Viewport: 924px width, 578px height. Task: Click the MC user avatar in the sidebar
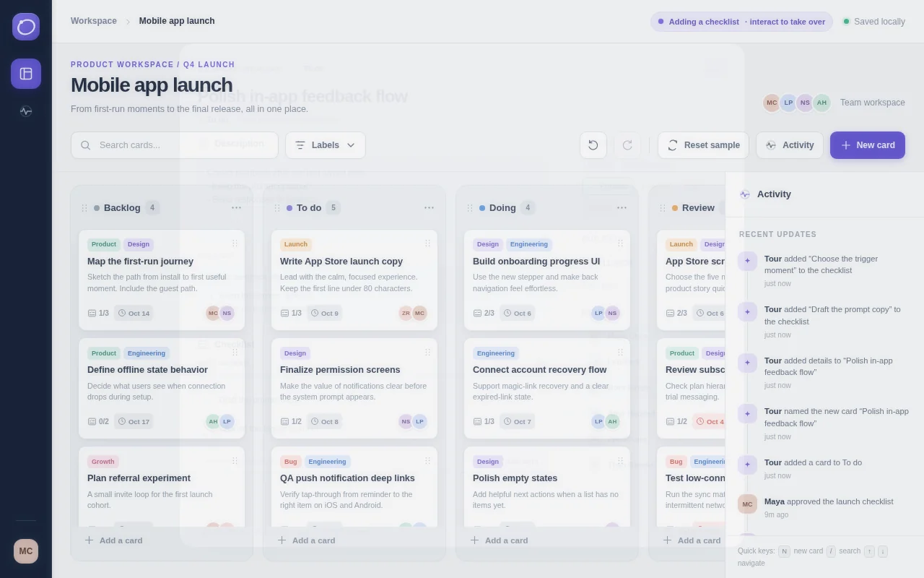pyautogui.click(x=26, y=551)
